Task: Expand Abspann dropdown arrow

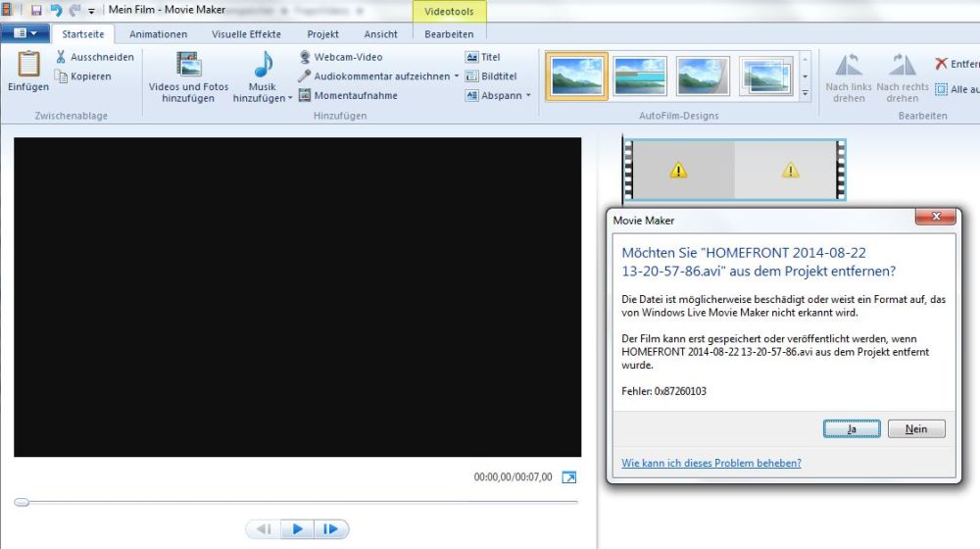Action: pyautogui.click(x=529, y=96)
